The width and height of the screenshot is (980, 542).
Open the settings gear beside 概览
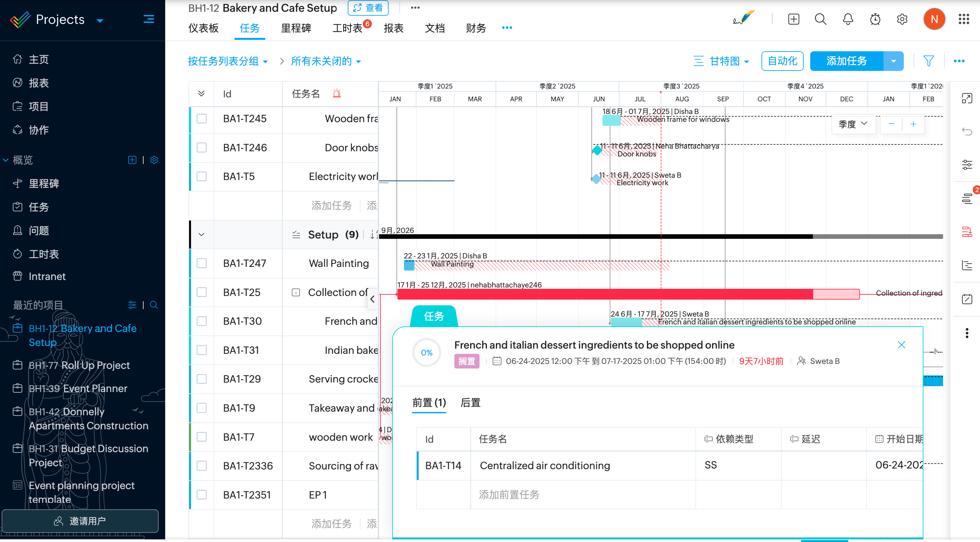pyautogui.click(x=154, y=160)
